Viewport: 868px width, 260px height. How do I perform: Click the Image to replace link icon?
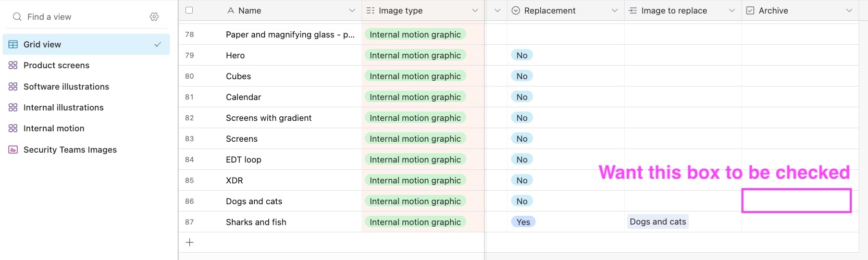633,10
